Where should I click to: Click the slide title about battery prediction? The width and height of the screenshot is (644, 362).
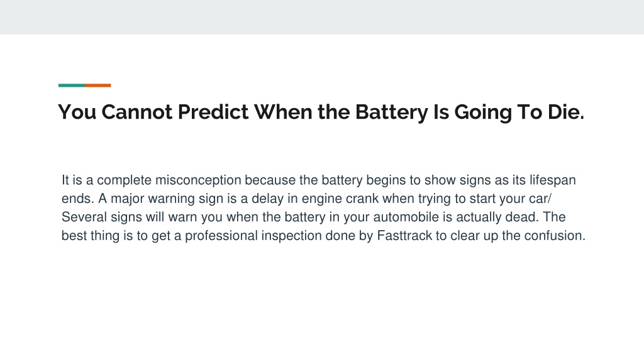point(321,112)
